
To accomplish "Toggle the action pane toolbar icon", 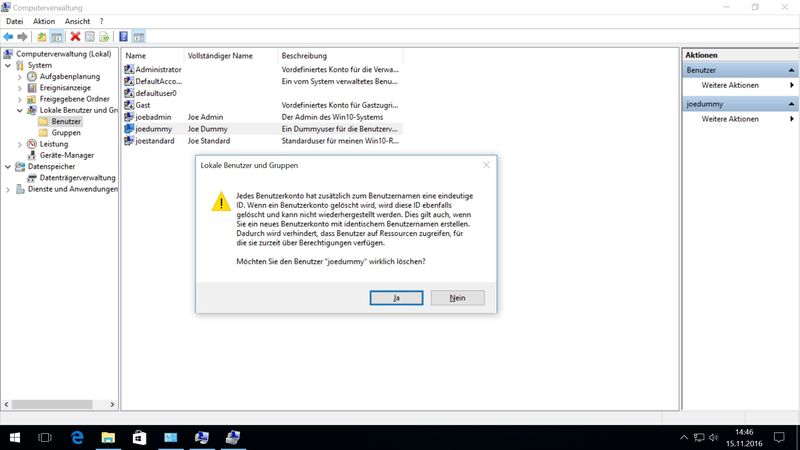I will [139, 37].
